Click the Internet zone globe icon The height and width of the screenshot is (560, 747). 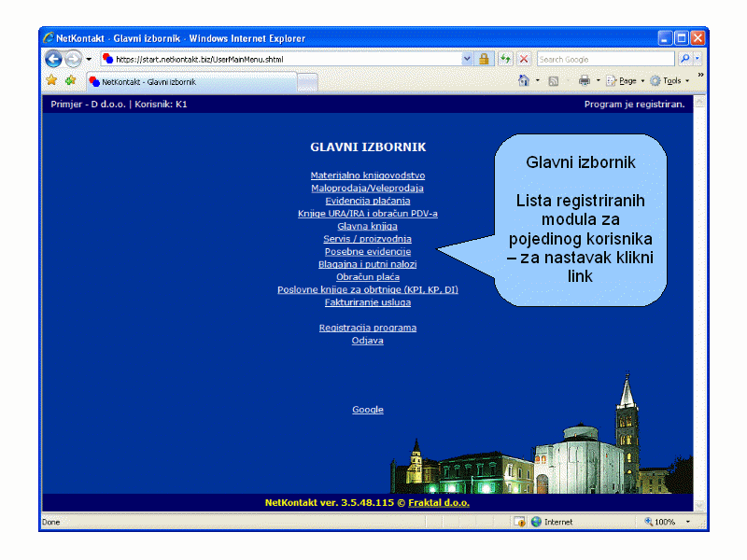tap(536, 522)
